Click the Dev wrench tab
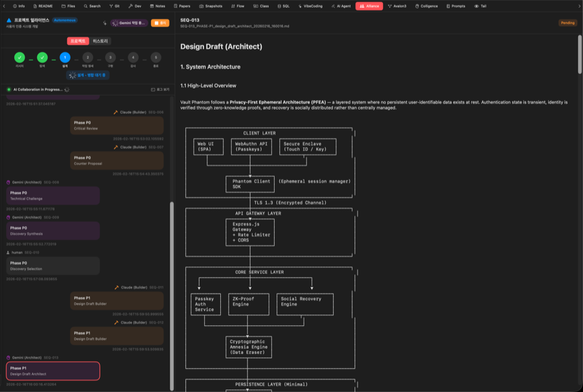The image size is (583, 392). [x=135, y=6]
